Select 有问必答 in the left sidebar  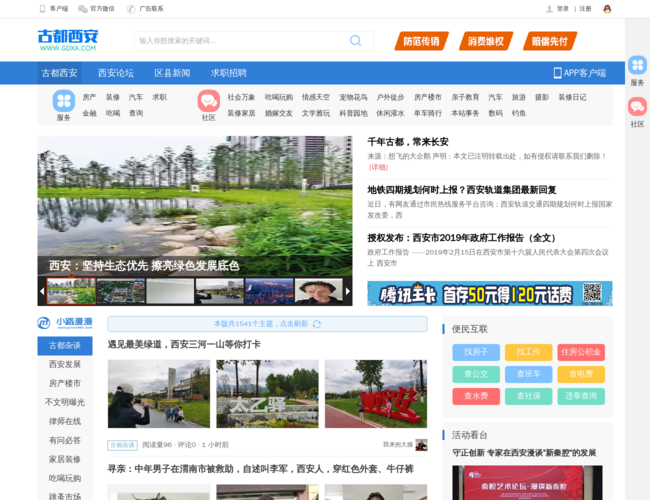click(65, 440)
